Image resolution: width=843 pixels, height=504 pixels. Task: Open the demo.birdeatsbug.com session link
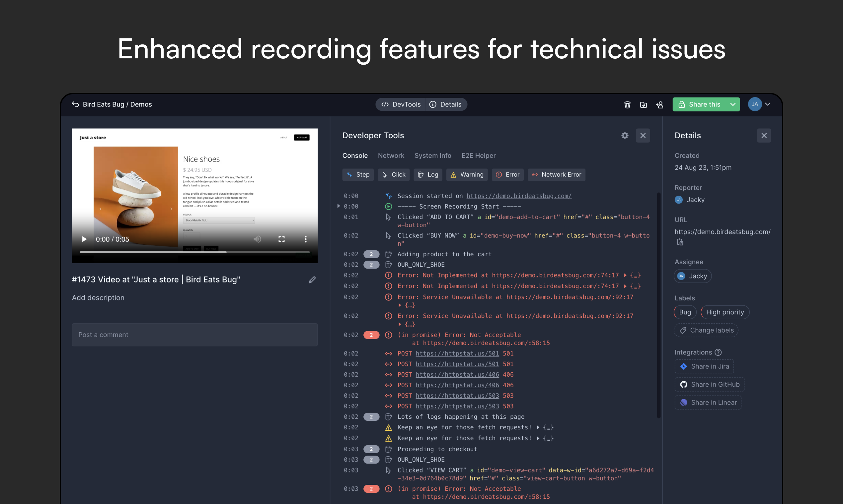[519, 196]
